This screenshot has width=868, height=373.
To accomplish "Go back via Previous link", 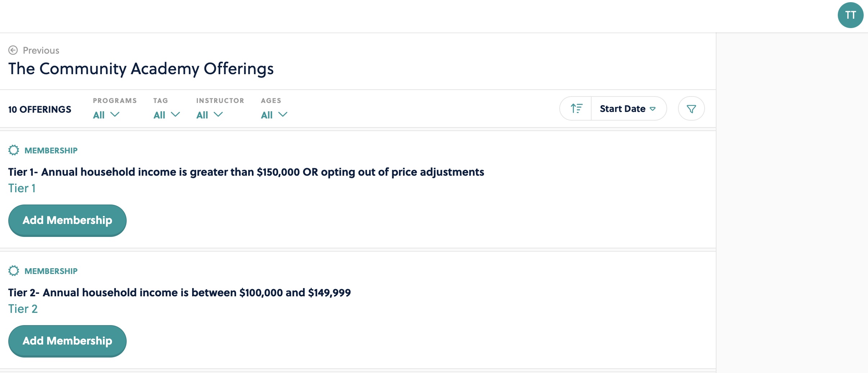I will [x=41, y=50].
